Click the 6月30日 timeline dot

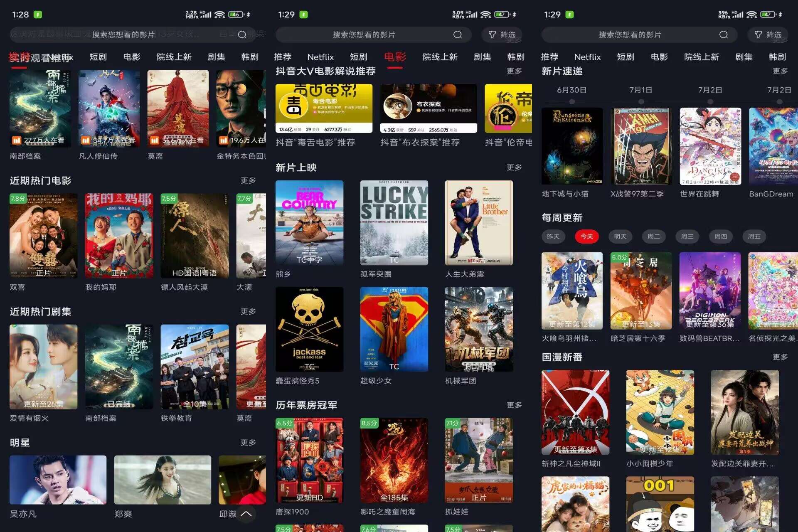point(572,101)
